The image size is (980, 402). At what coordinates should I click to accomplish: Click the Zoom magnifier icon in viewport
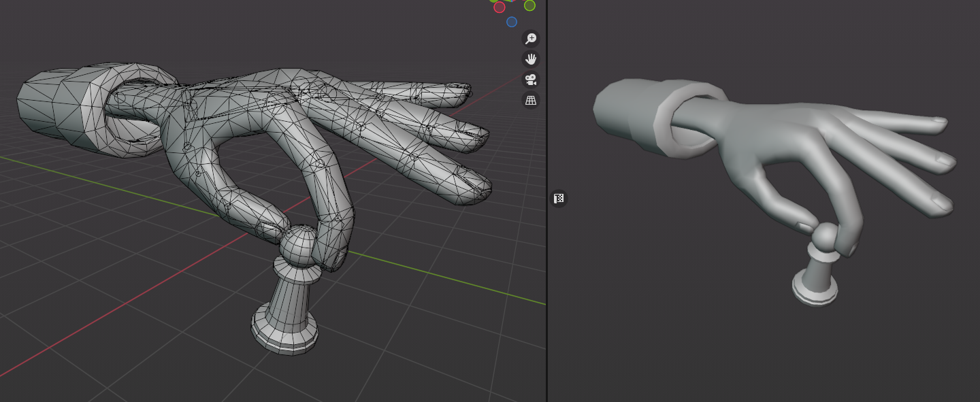pos(531,39)
